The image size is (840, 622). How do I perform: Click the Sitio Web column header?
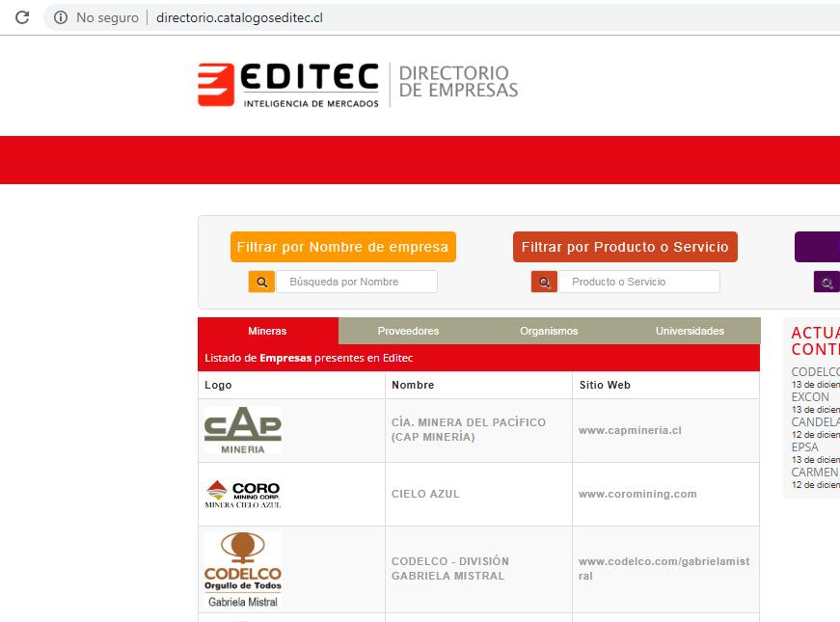point(605,385)
